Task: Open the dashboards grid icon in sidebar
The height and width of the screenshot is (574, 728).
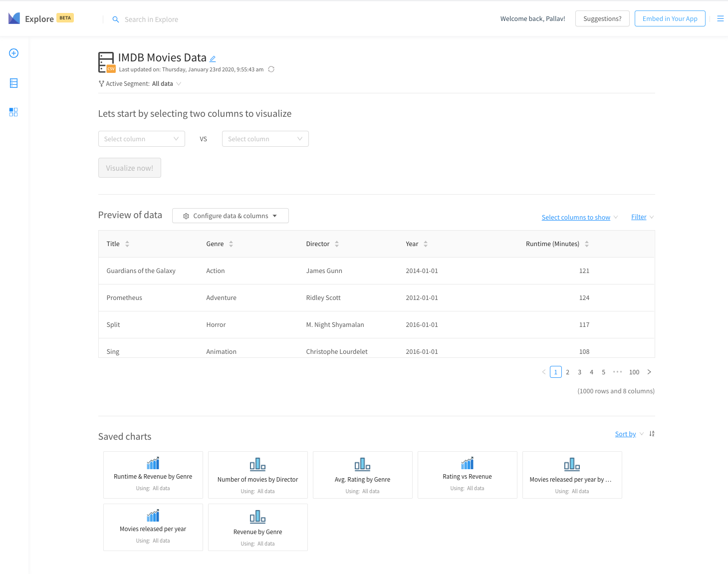Action: (13, 112)
